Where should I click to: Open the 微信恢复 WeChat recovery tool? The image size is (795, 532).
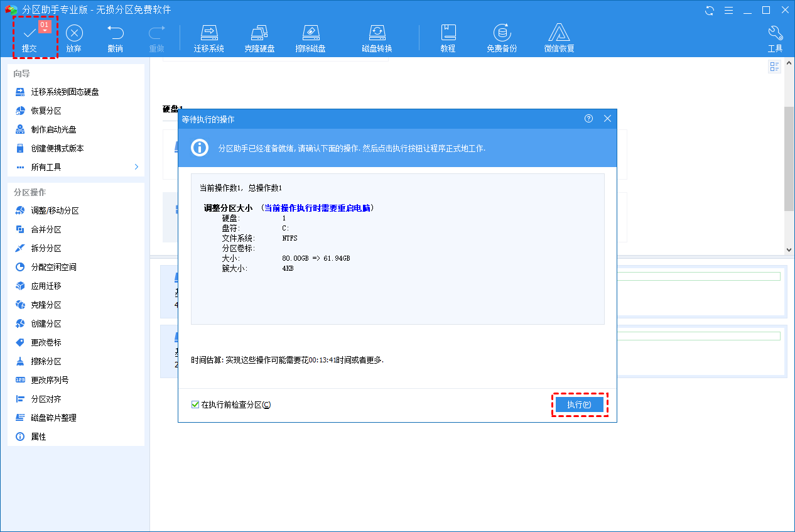559,33
